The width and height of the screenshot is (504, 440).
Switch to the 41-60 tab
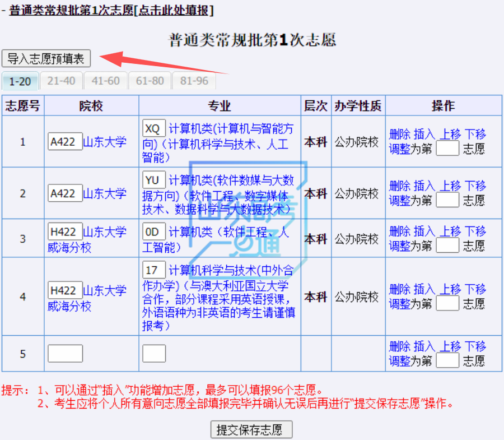pos(106,81)
